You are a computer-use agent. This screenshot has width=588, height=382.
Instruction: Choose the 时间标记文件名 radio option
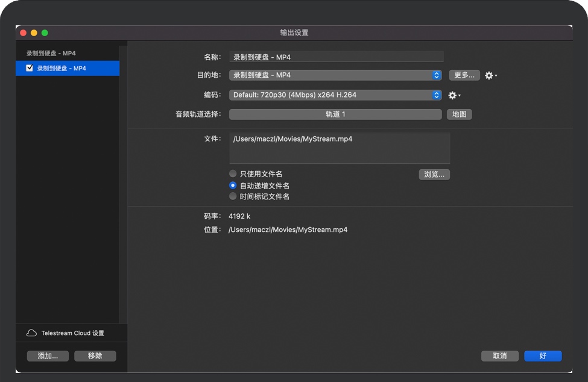pos(233,196)
